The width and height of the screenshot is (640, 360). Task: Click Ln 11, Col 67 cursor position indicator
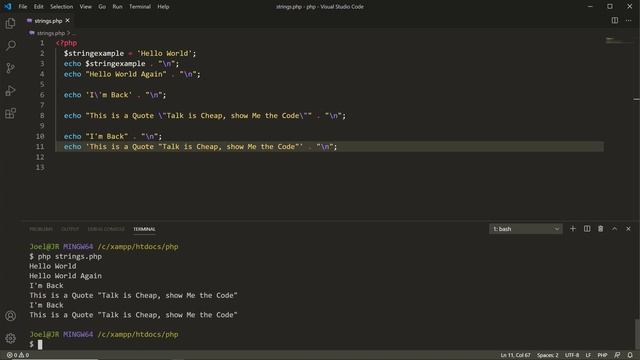tap(516, 355)
